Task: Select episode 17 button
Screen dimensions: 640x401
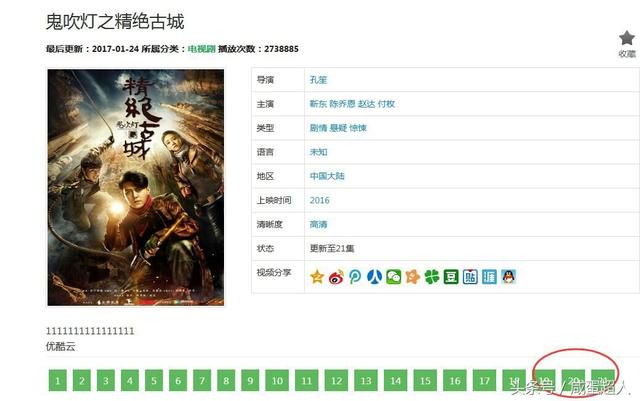Action: [484, 381]
